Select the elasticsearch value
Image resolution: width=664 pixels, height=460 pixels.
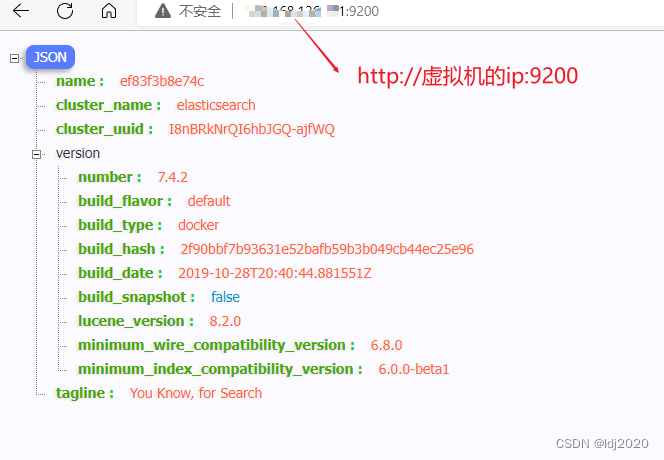[x=216, y=105]
